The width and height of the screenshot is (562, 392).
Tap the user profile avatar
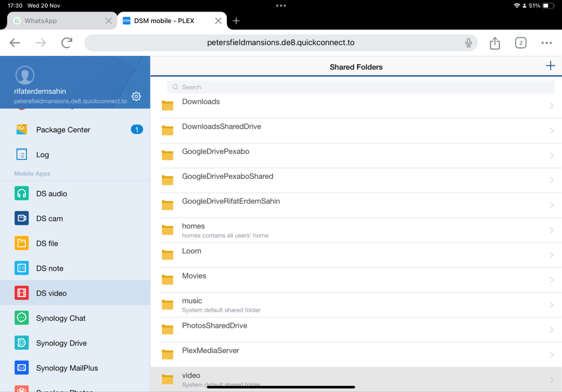(25, 75)
